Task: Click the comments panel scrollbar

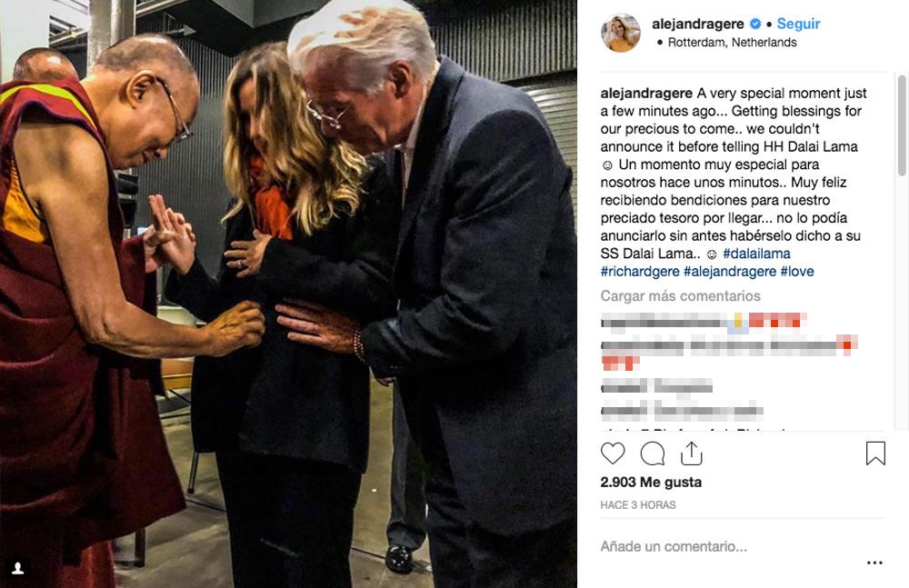Action: [x=902, y=125]
